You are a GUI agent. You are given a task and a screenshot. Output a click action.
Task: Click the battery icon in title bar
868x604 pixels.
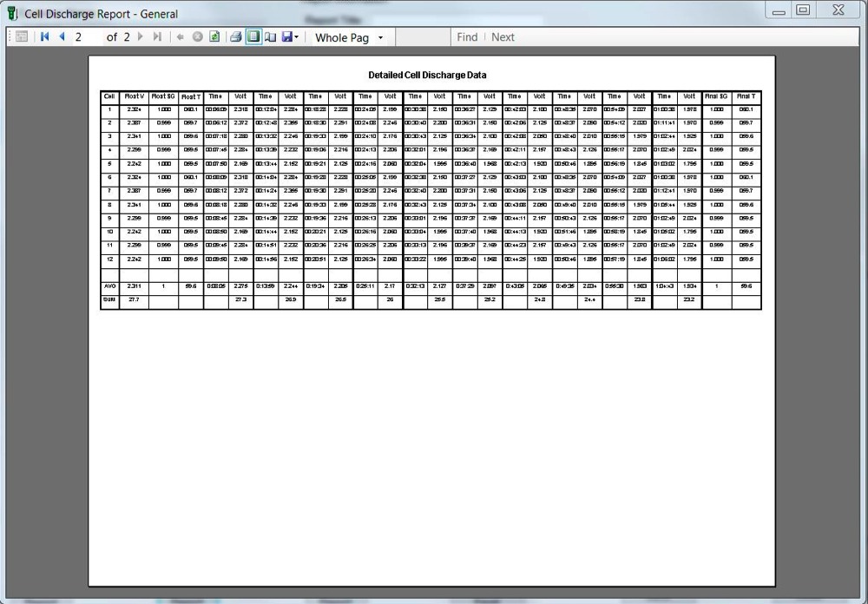tap(12, 13)
